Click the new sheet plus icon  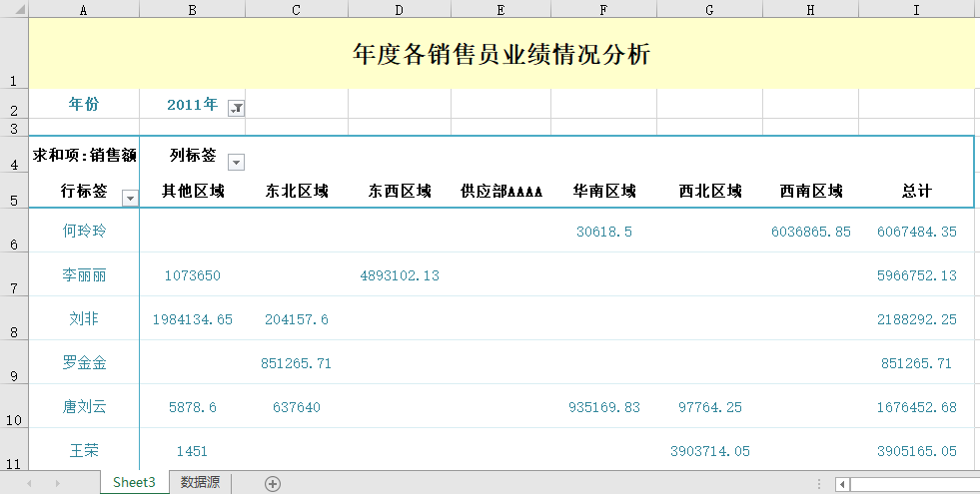pyautogui.click(x=273, y=483)
